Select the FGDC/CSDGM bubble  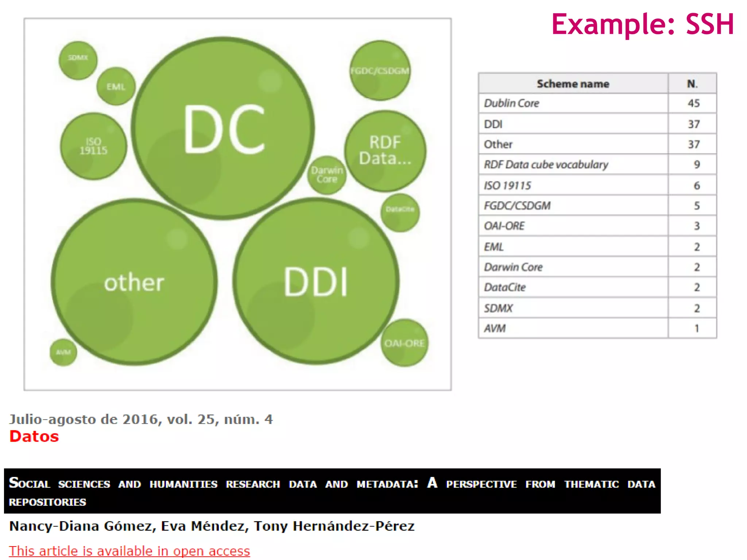tap(380, 70)
